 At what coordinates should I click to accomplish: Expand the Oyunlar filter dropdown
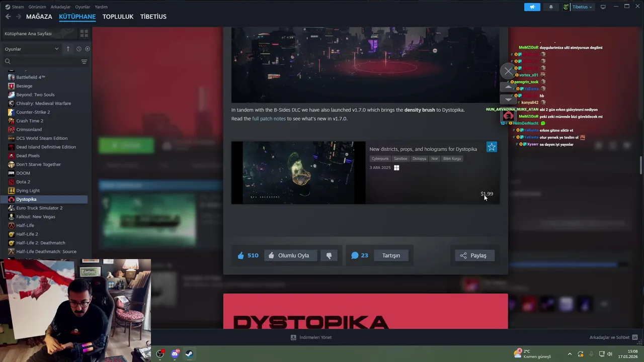click(32, 49)
